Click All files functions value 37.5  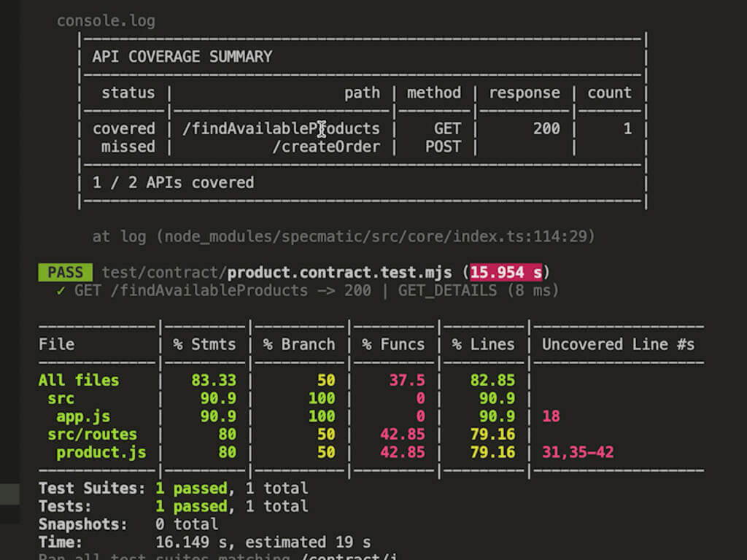[x=407, y=381]
